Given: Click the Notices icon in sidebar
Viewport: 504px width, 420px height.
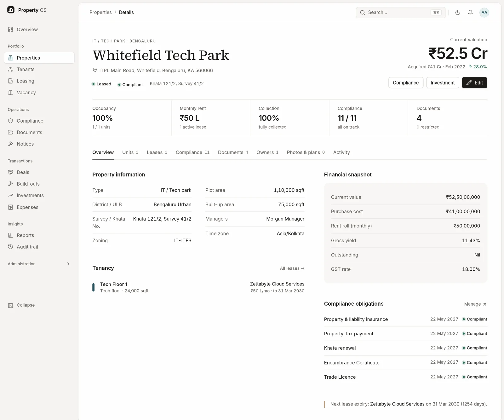Looking at the screenshot, I should [x=10, y=144].
